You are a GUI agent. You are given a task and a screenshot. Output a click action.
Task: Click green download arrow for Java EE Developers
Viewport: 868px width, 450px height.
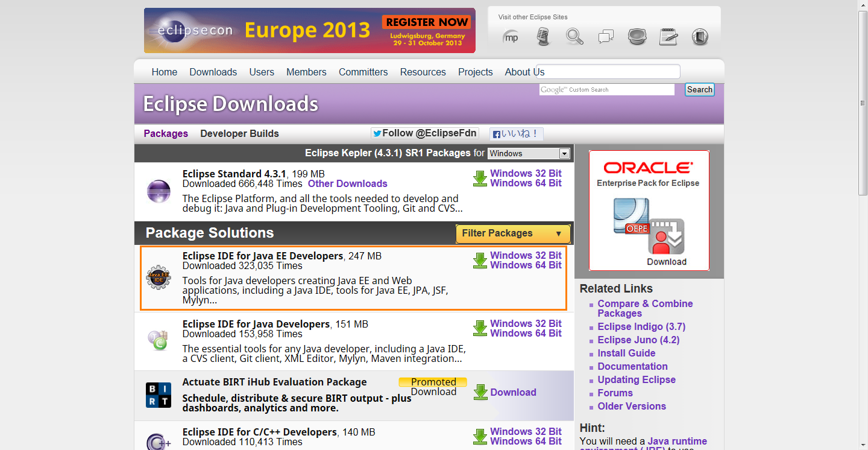(480, 261)
